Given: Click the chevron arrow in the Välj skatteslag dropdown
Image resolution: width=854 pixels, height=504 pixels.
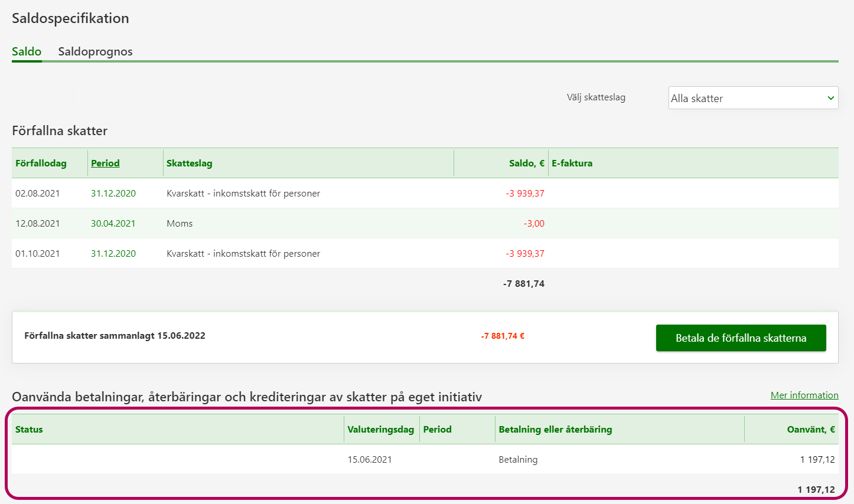Looking at the screenshot, I should 830,98.
